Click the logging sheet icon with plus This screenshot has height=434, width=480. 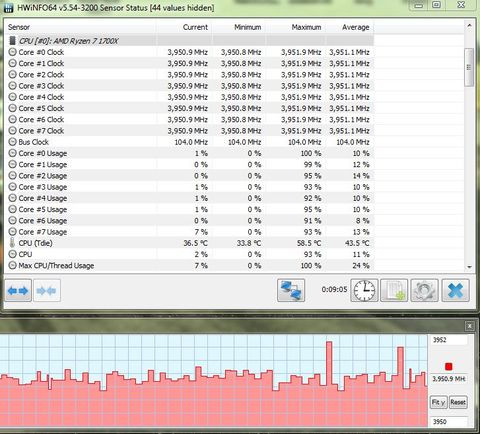394,290
